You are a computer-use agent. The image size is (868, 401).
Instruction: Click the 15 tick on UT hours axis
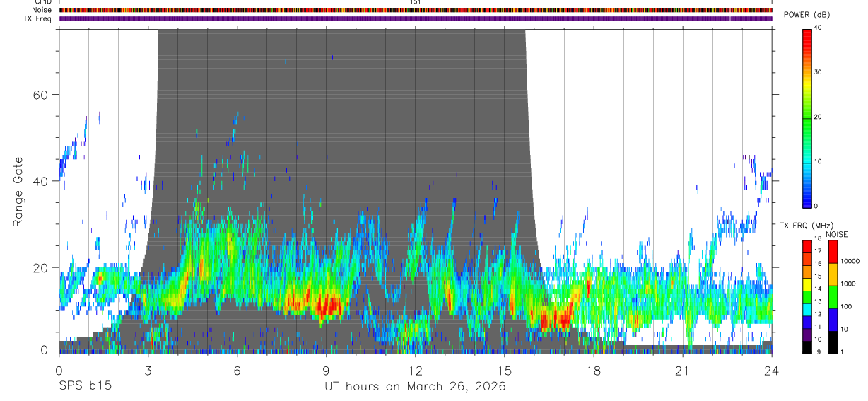click(504, 370)
